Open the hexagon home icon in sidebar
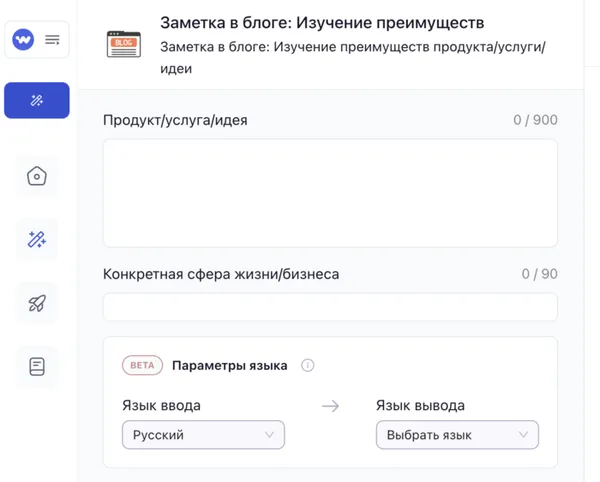Screen dimensions: 600x482 [37, 177]
